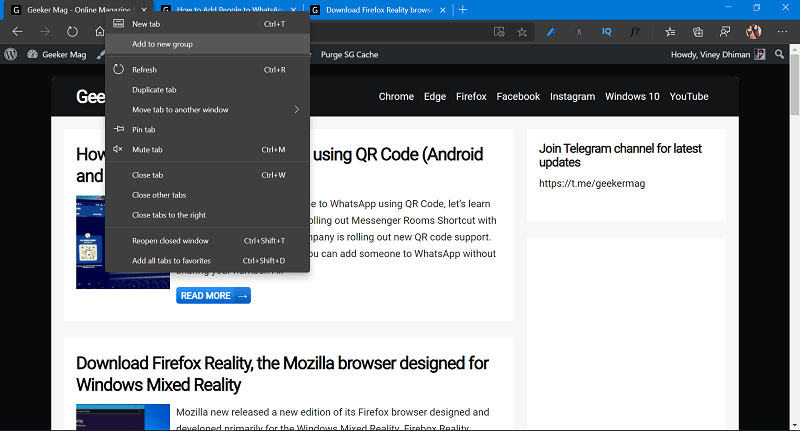Open the search icon in WordPress admin bar

[779, 54]
